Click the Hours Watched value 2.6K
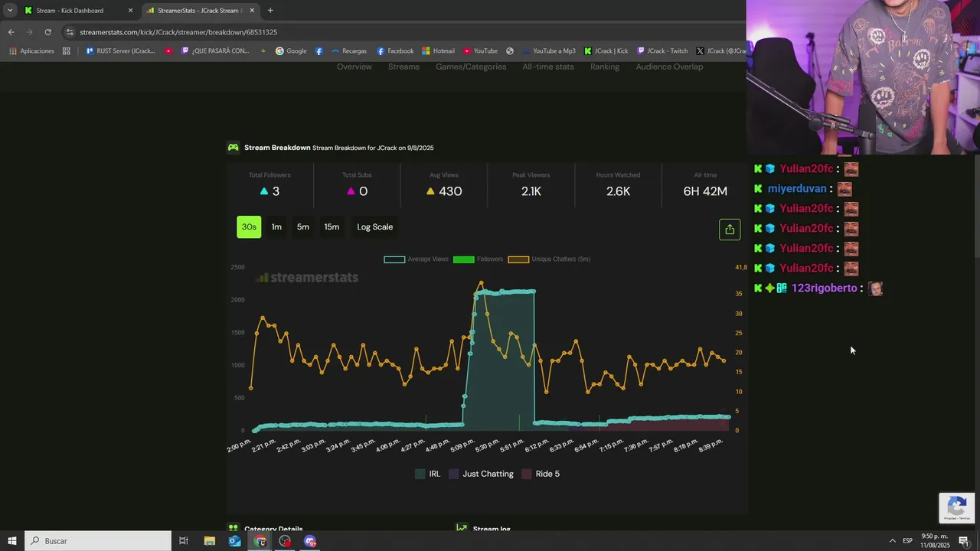This screenshot has height=551, width=980. tap(618, 191)
